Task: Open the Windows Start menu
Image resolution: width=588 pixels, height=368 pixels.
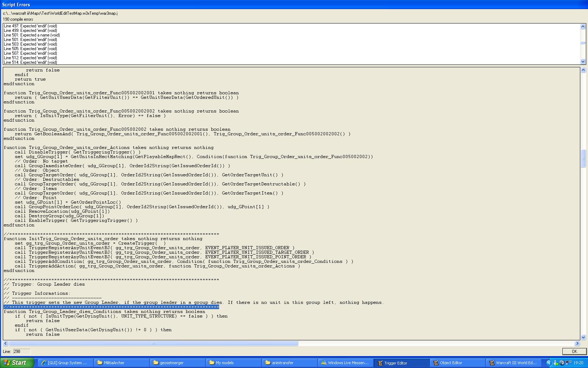Action: coord(17,363)
